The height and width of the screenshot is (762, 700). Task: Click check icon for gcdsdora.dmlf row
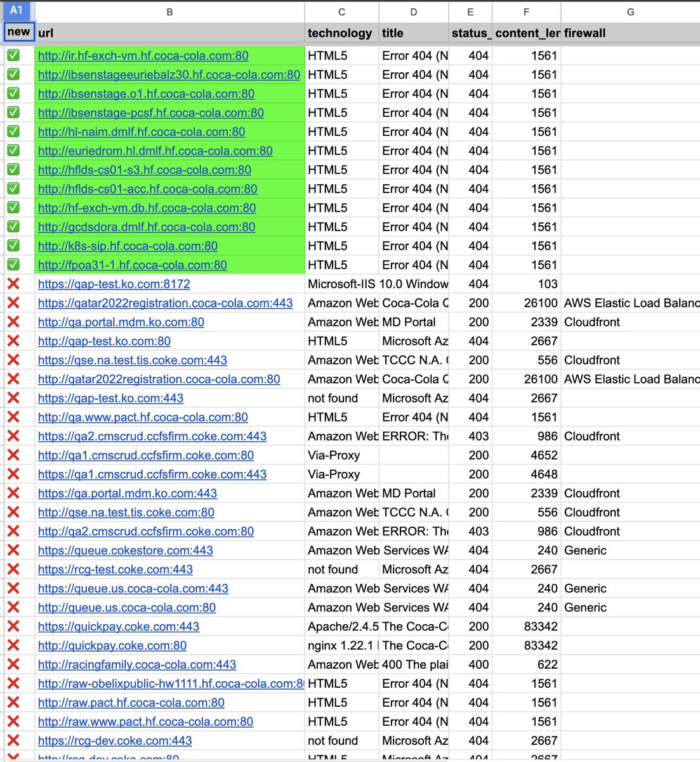[13, 227]
